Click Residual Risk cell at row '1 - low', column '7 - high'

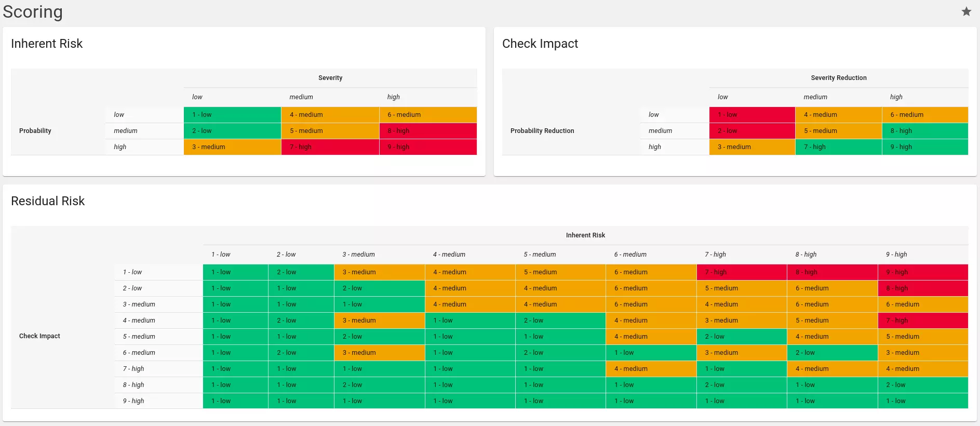742,272
